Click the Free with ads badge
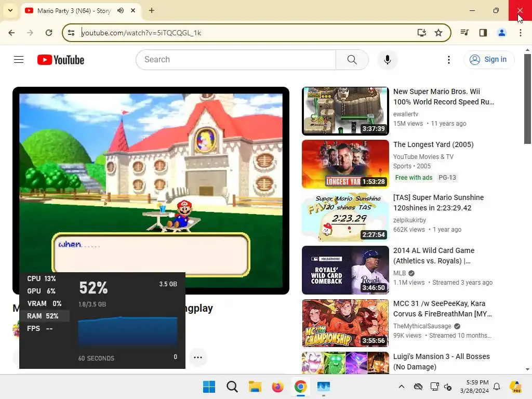 414,178
